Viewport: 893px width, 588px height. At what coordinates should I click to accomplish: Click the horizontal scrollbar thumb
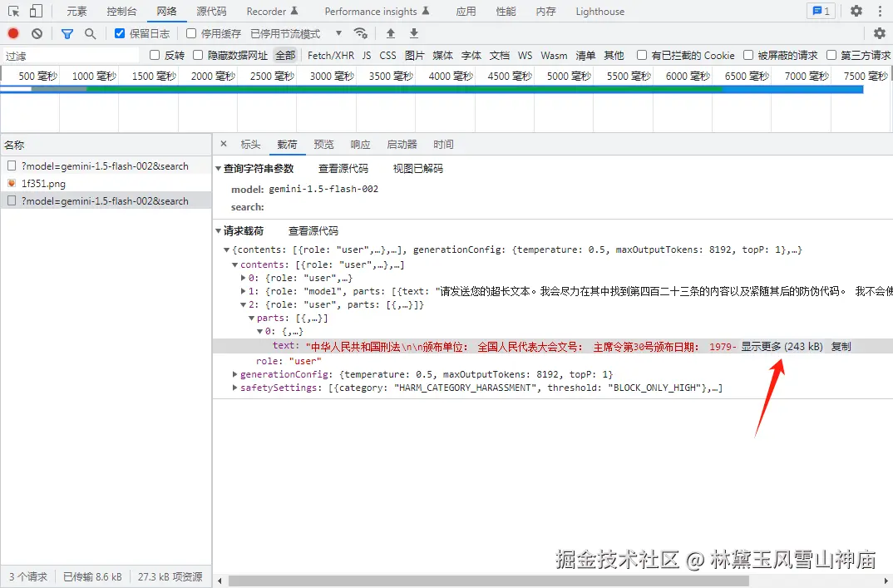489,581
